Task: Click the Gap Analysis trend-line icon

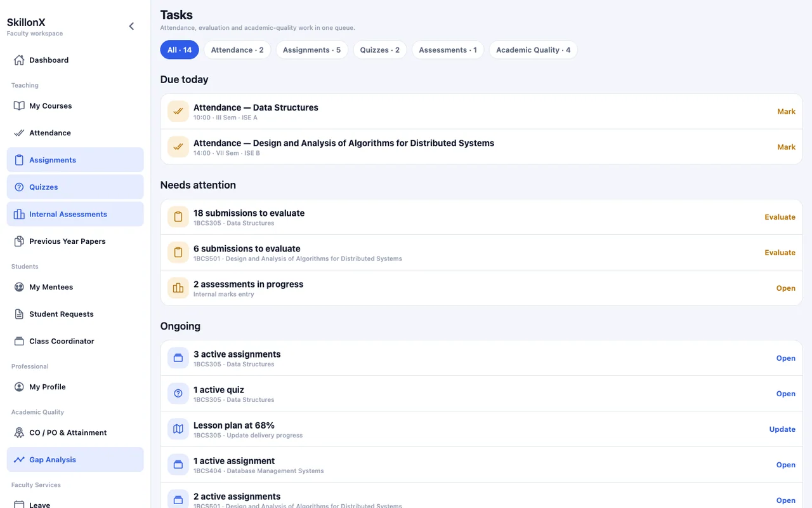Action: click(19, 460)
